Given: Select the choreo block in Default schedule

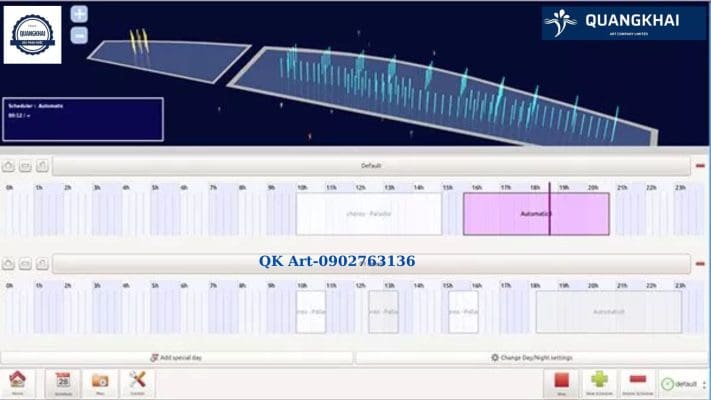Looking at the screenshot, I should (369, 214).
